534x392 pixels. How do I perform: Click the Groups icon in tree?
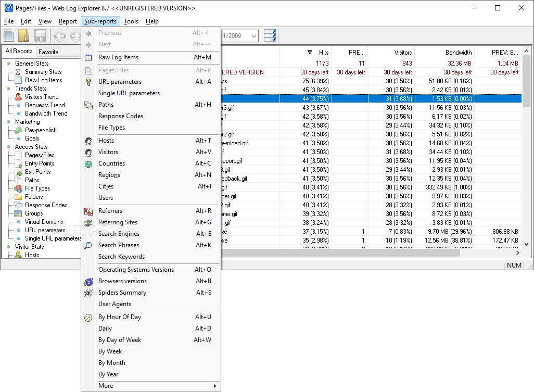point(18,213)
